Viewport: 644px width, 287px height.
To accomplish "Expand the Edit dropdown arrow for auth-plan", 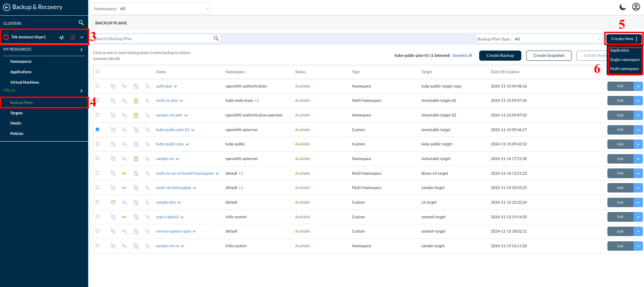I will (x=638, y=86).
